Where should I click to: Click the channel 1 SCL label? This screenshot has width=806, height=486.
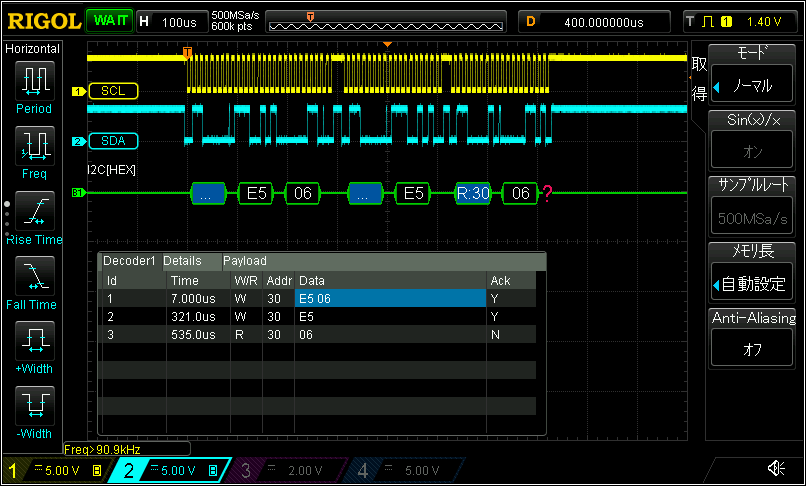[x=113, y=91]
